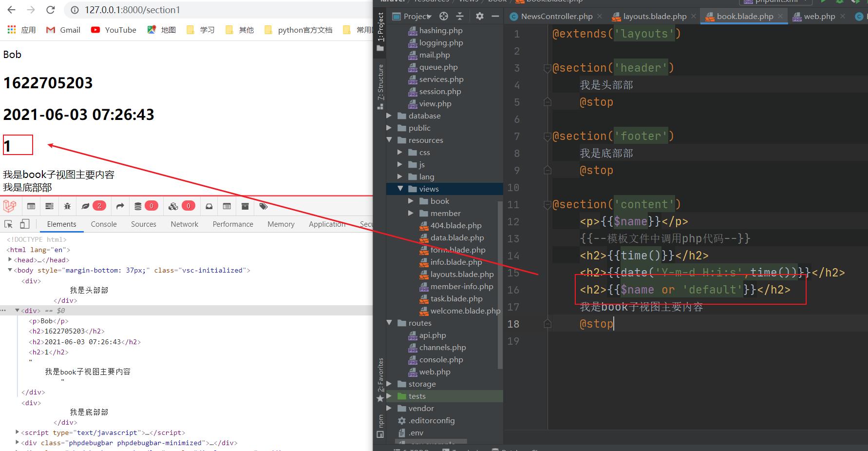Click locate-file target icon in Project panel
The height and width of the screenshot is (451, 868).
(x=443, y=16)
